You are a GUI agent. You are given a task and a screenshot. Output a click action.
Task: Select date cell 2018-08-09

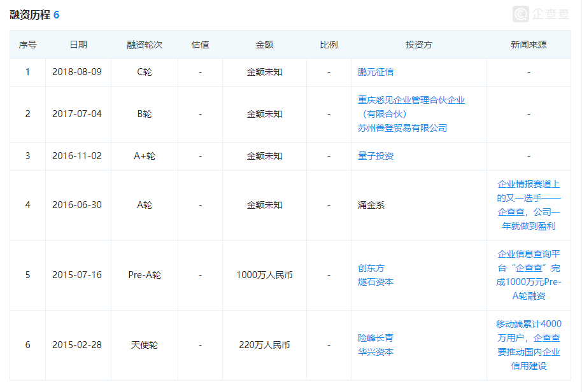tap(77, 72)
